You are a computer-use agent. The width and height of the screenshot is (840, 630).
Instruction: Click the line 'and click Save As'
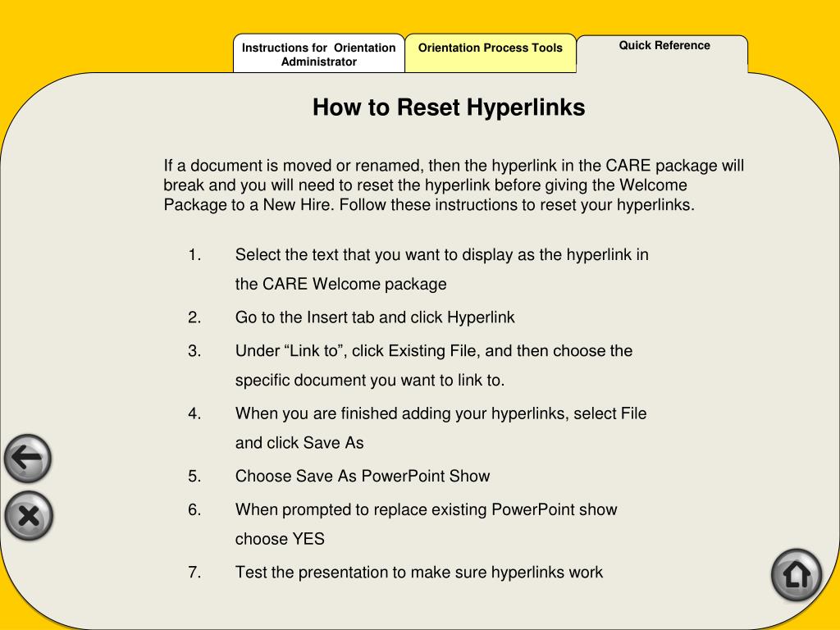point(299,443)
